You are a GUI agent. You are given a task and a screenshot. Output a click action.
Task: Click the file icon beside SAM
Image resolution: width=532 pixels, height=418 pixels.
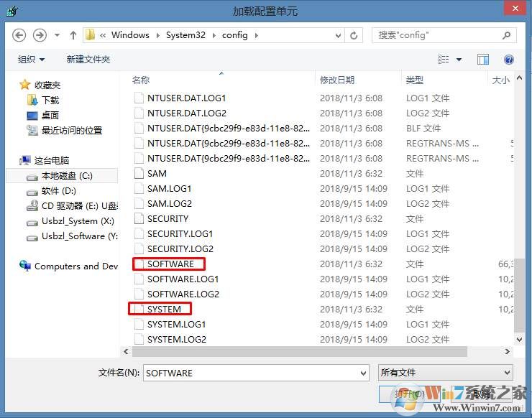pos(139,174)
